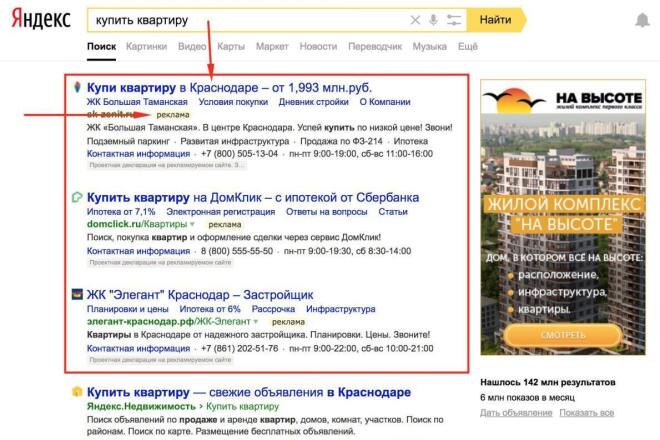Clear the search query with X icon
Screen dimensions: 660x440
[x=415, y=20]
